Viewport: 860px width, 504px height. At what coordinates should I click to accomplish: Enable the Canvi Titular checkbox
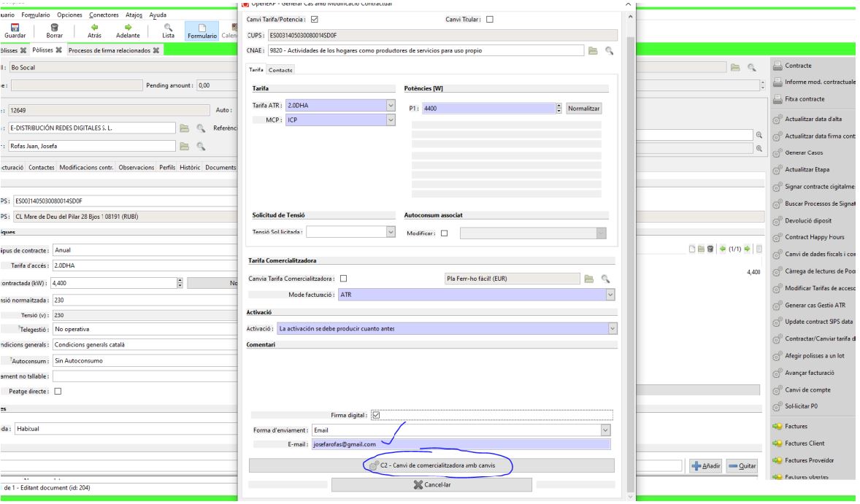490,19
